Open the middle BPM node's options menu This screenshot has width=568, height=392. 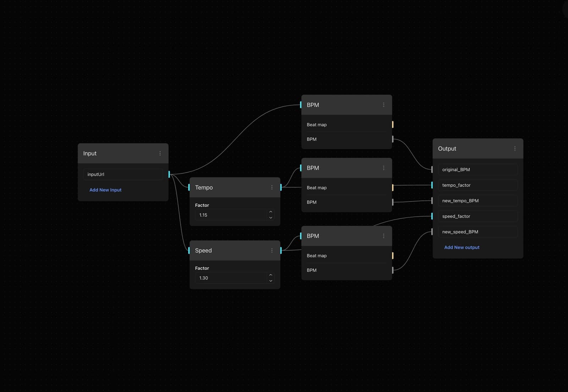click(x=383, y=168)
